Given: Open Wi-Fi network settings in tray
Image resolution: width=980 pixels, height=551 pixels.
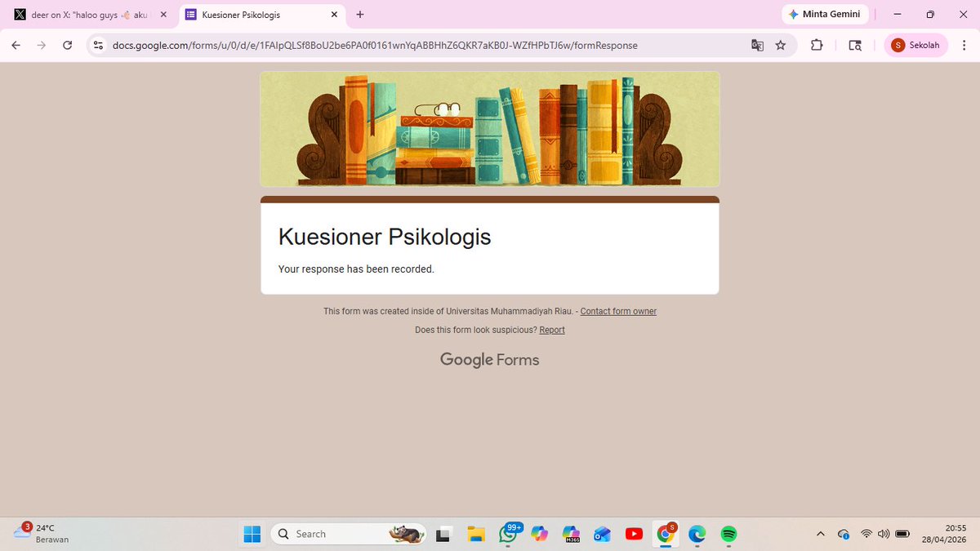Looking at the screenshot, I should (866, 534).
